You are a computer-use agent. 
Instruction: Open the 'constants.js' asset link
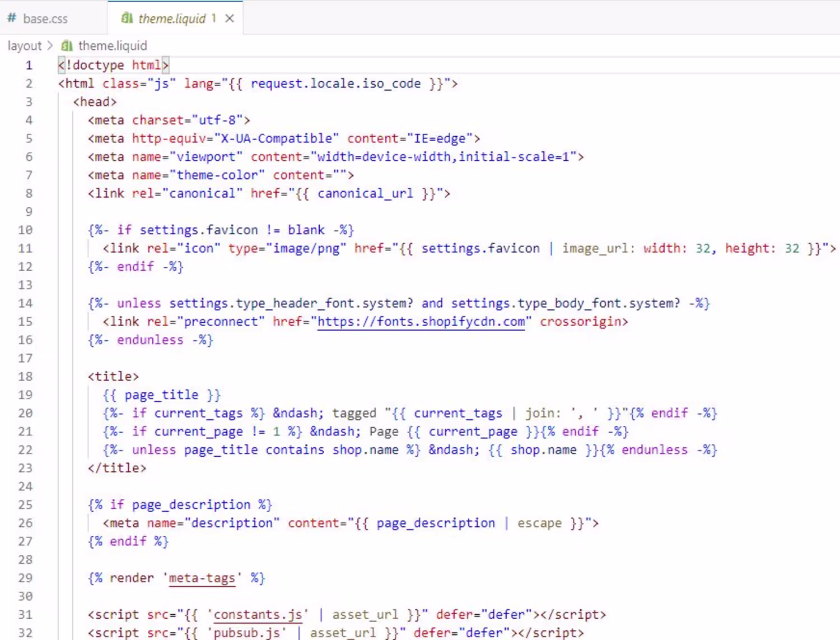(258, 615)
